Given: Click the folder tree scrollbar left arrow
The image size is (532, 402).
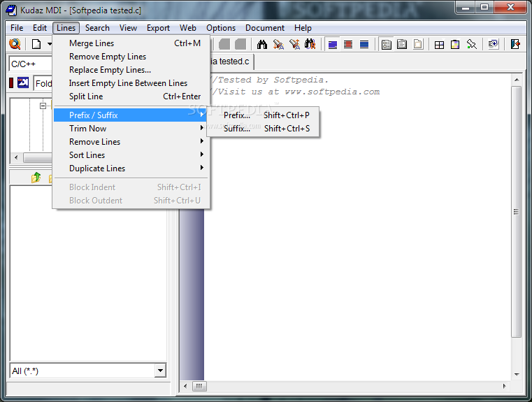Looking at the screenshot, I should pyautogui.click(x=16, y=157).
